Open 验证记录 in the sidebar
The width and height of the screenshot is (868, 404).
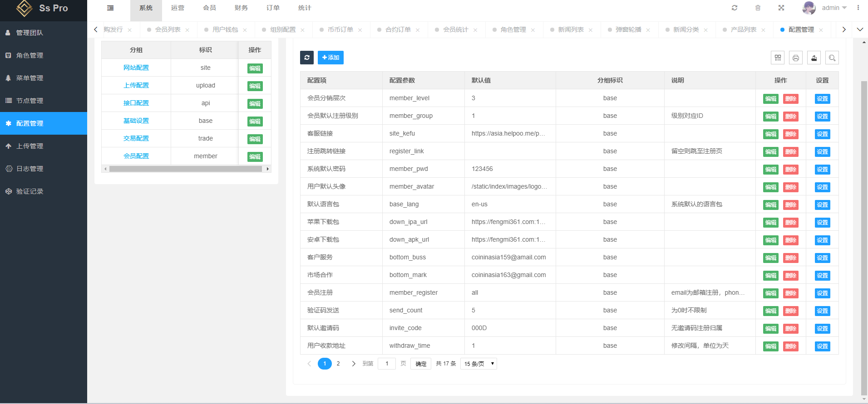pyautogui.click(x=44, y=191)
